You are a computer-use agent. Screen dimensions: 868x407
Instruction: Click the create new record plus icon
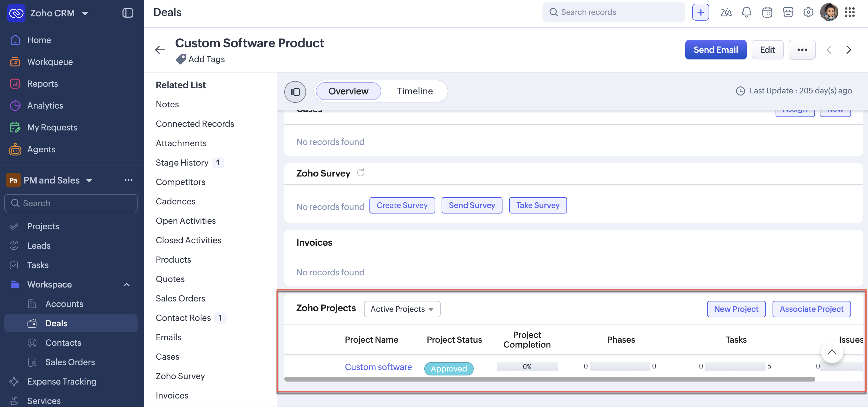(x=700, y=12)
